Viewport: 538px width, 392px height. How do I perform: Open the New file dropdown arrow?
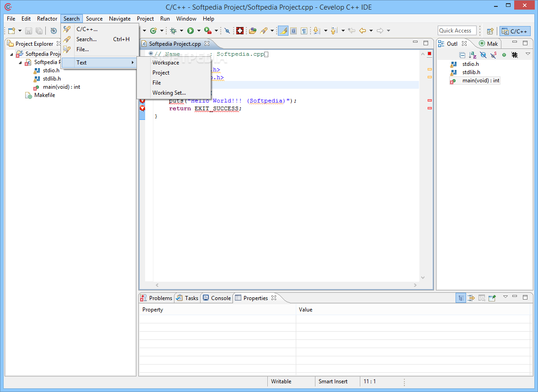pos(20,31)
